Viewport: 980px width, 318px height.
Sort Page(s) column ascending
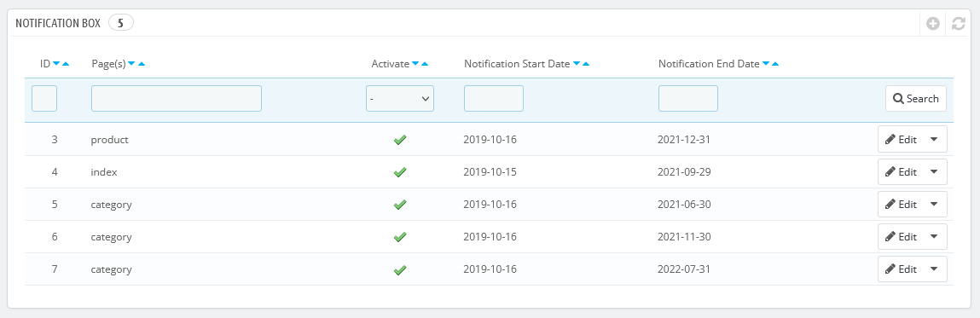click(142, 64)
